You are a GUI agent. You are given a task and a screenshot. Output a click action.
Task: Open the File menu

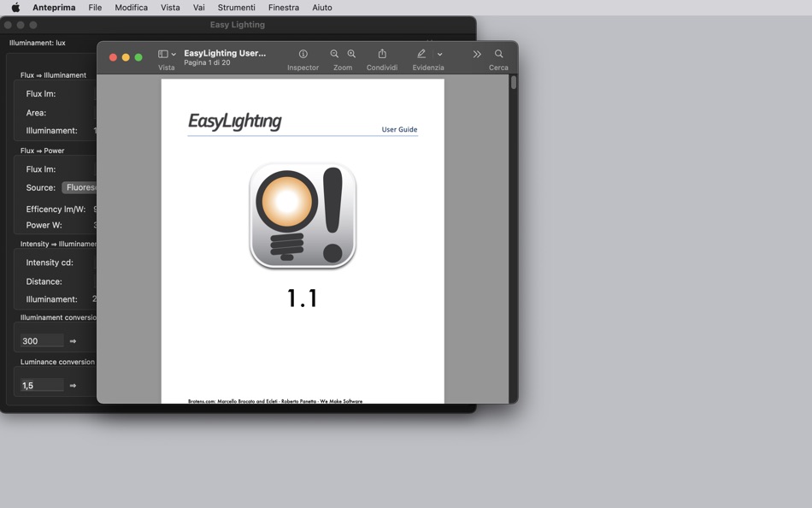tap(95, 7)
